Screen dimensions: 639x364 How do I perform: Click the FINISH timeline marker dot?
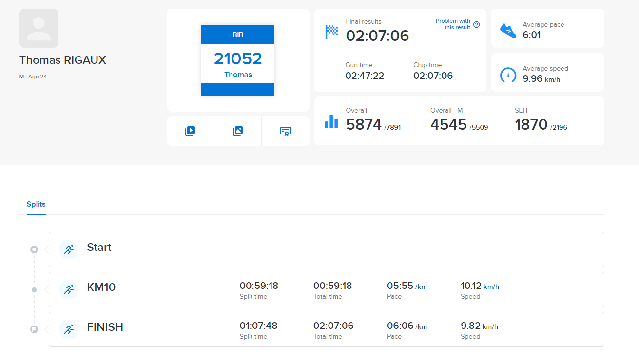click(34, 329)
